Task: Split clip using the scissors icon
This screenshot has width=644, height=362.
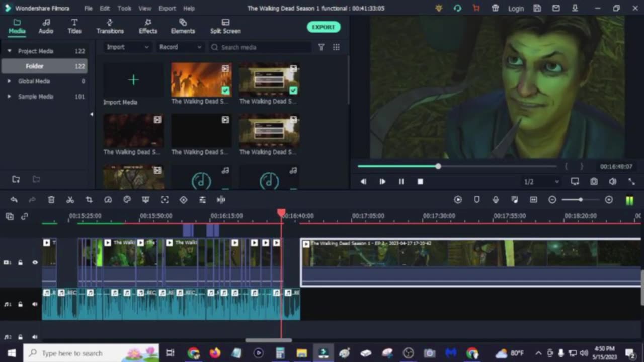Action: click(x=70, y=200)
